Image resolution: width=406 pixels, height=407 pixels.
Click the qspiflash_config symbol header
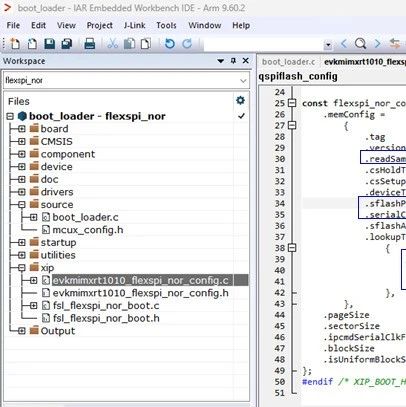click(298, 76)
